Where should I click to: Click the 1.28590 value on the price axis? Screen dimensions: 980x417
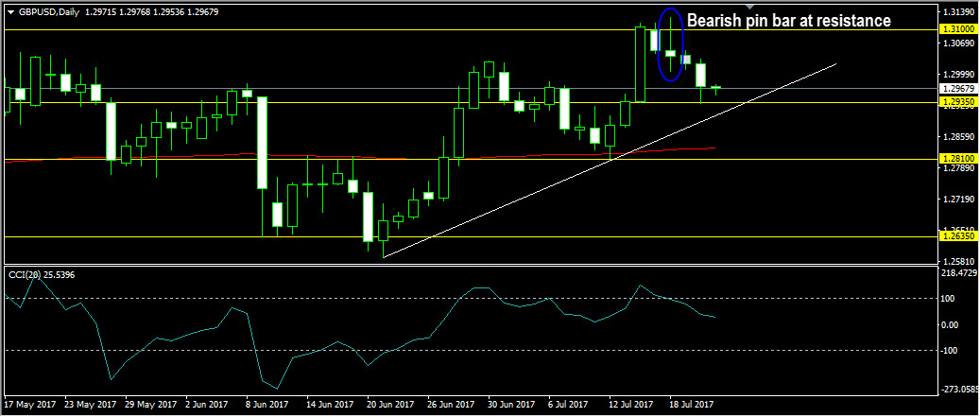click(x=959, y=136)
